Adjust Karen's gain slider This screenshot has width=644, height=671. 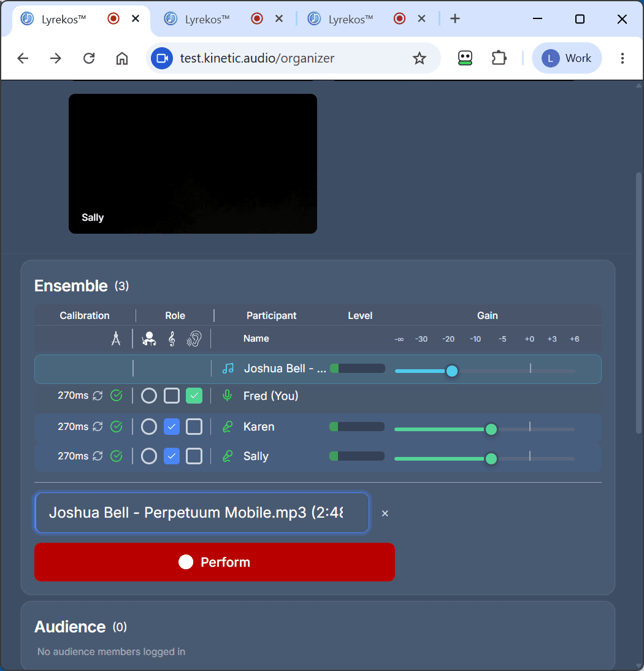coord(491,429)
